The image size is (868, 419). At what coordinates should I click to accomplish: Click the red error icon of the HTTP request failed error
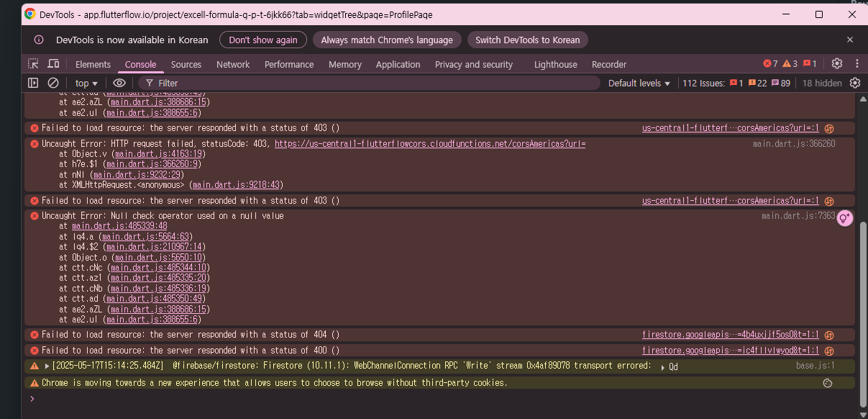[35, 144]
